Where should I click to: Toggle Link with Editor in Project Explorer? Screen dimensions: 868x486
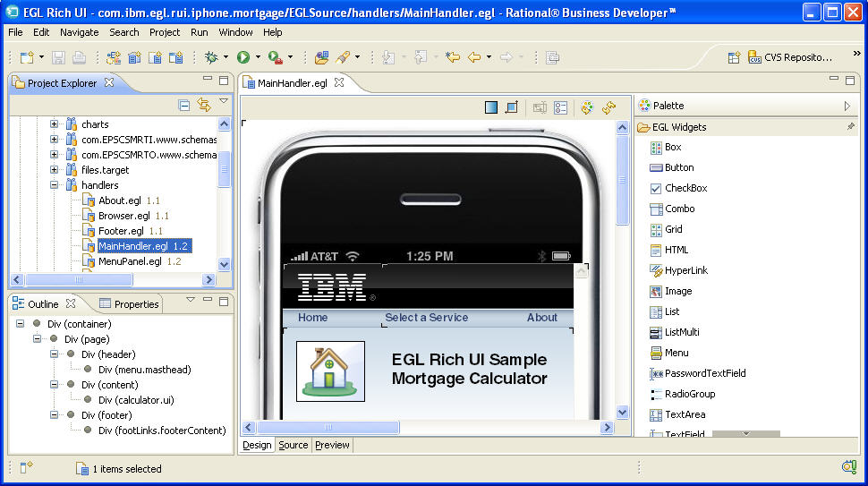pos(204,105)
